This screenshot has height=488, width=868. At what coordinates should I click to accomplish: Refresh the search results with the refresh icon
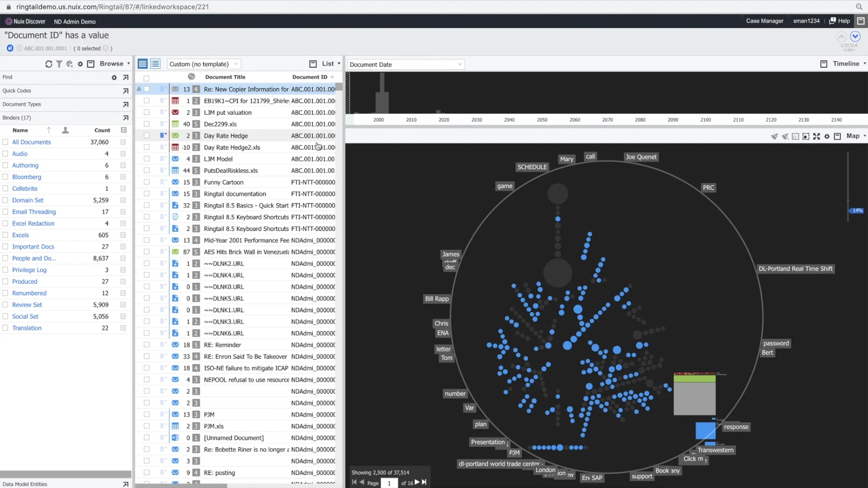click(x=49, y=64)
